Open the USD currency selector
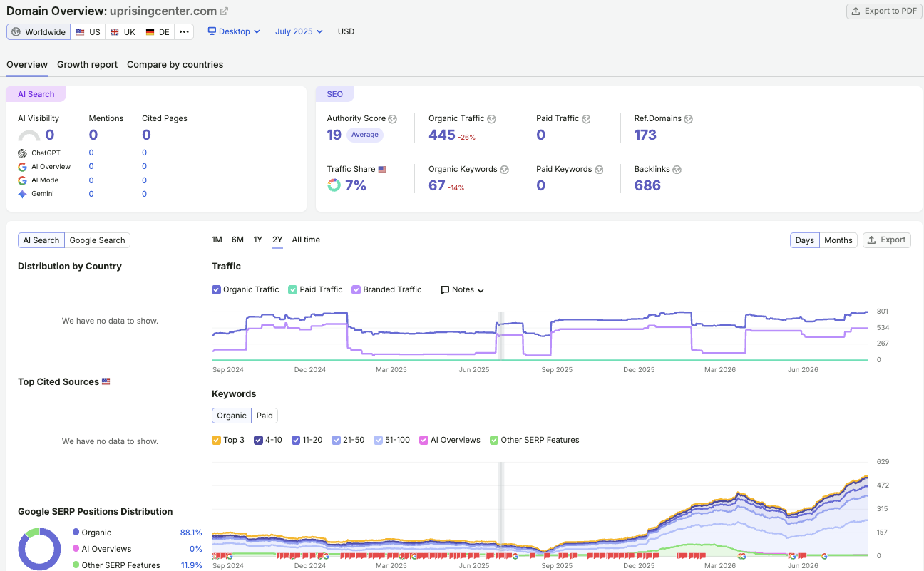924x571 pixels. click(x=346, y=31)
